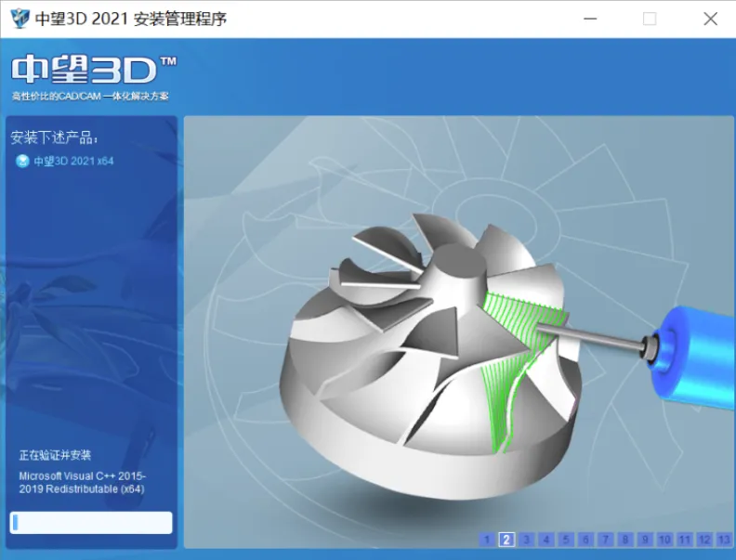
Task: Select slide 9 page button
Action: 645,540
